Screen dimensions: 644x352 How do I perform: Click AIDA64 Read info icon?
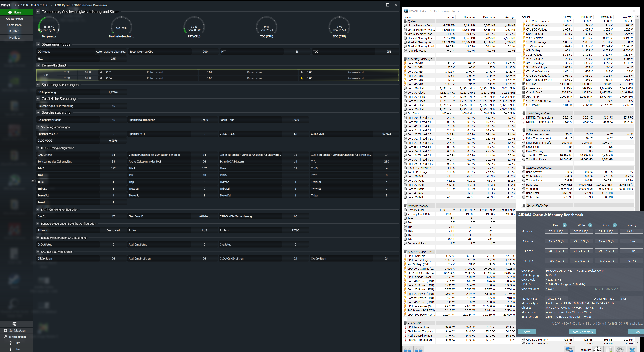(x=564, y=225)
